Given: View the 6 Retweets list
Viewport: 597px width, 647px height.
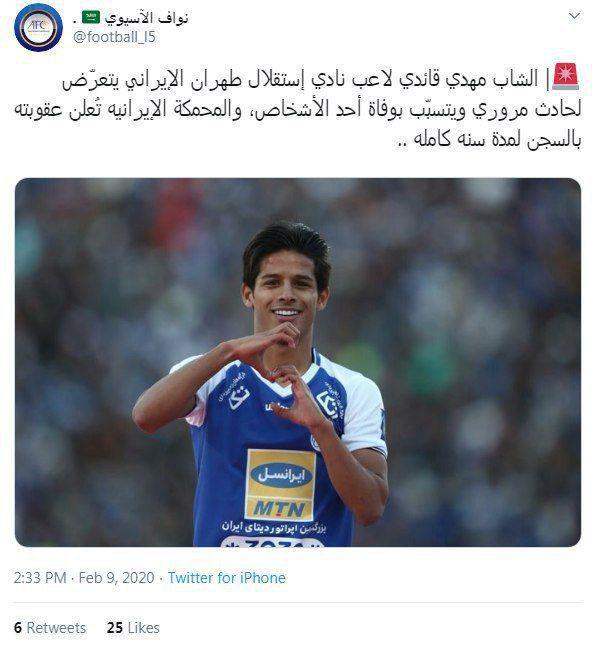Looking at the screenshot, I should tap(50, 628).
